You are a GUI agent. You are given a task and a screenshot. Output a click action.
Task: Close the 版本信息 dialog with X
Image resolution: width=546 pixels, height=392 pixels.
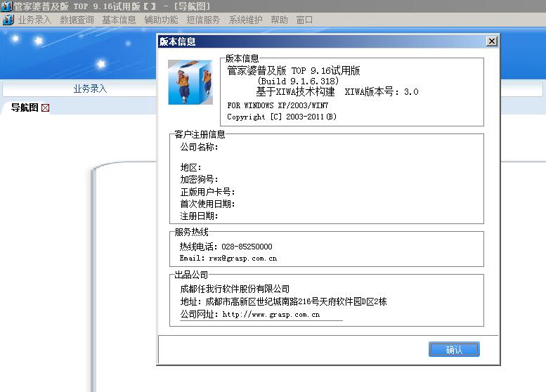tap(492, 41)
